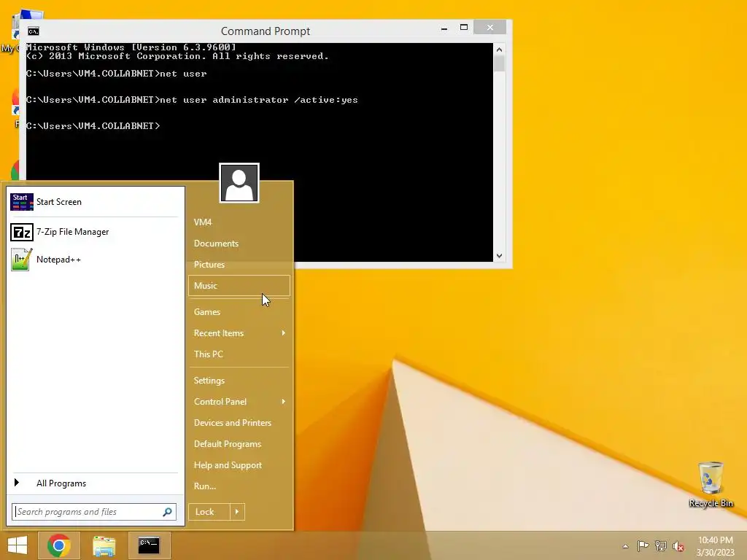
Task: Click Command Prompt scroll down arrow
Action: 499,256
